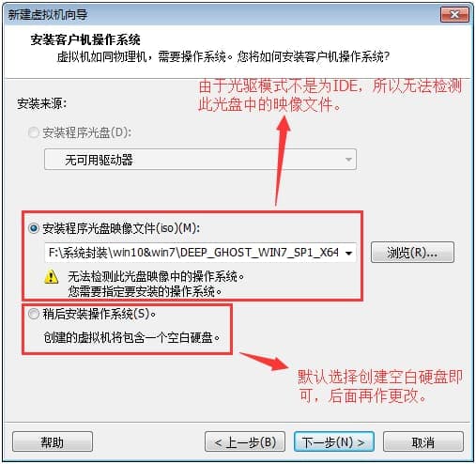476x464 pixels.
Task: Choose 稍后安装操作系统(S) radio button
Action: (34, 314)
